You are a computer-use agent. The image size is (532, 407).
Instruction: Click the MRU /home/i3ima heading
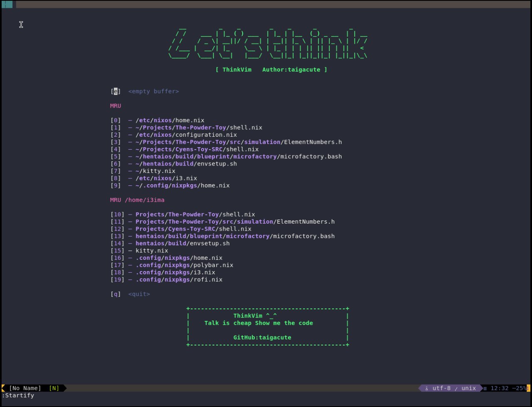coord(137,200)
